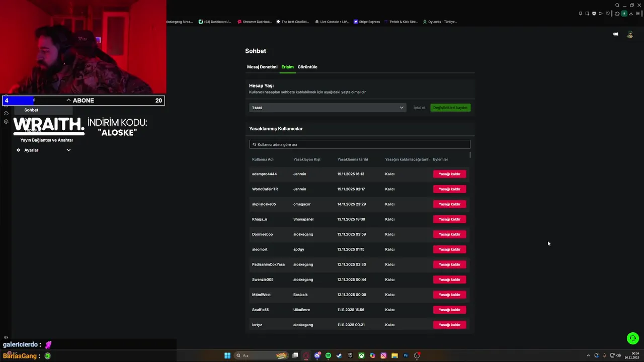Remove ban for Souffle55
Viewport: 644px width, 362px height.
pos(449,310)
